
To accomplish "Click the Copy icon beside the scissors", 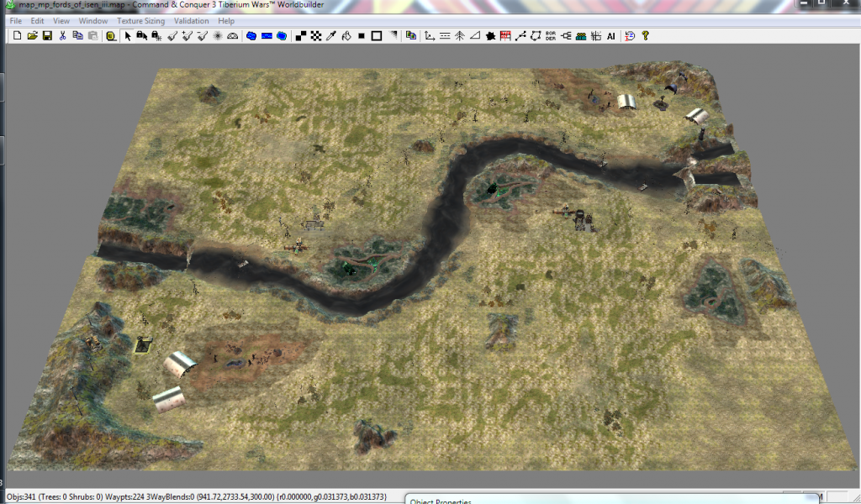I will 78,36.
